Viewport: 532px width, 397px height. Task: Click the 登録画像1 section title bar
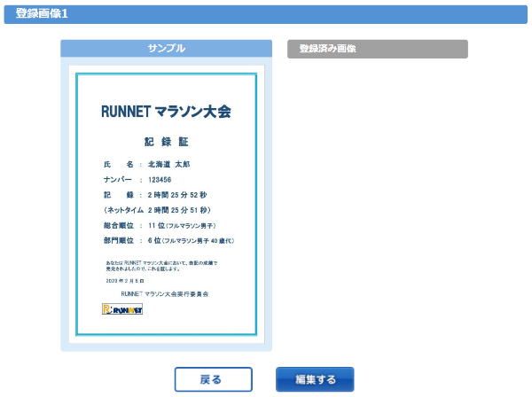[266, 12]
